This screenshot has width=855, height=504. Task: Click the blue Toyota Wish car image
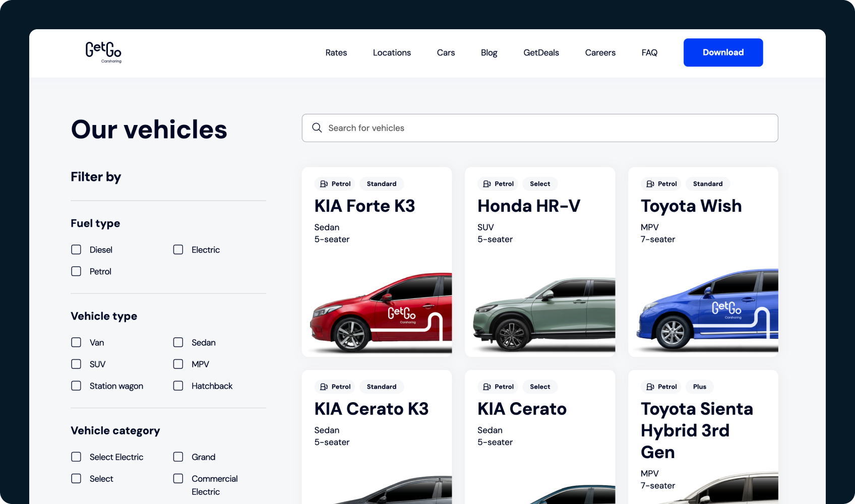pyautogui.click(x=707, y=310)
